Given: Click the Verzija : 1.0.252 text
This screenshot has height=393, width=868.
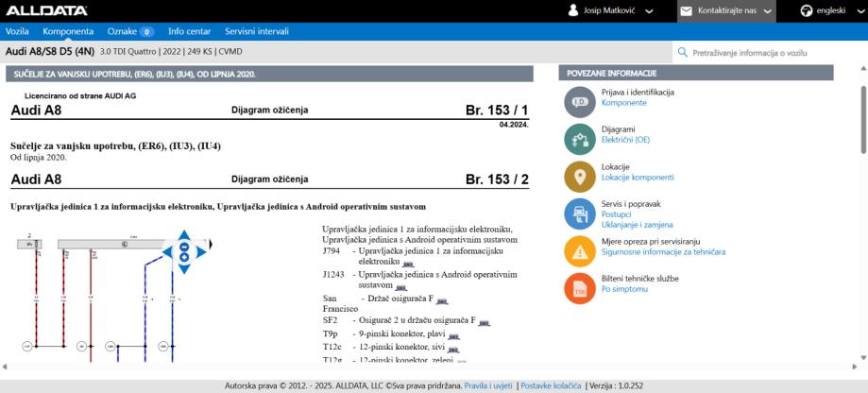Looking at the screenshot, I should click(616, 385).
